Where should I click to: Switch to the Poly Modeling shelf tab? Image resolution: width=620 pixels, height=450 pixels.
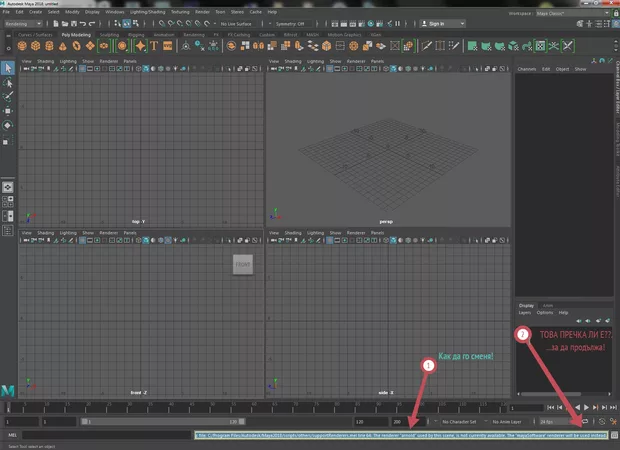pos(74,34)
